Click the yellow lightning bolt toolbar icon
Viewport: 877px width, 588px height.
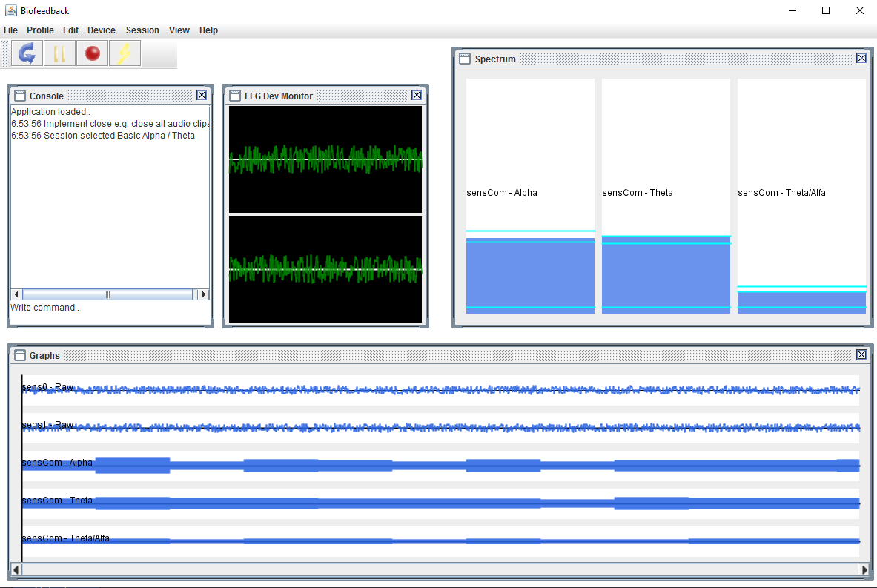click(125, 53)
